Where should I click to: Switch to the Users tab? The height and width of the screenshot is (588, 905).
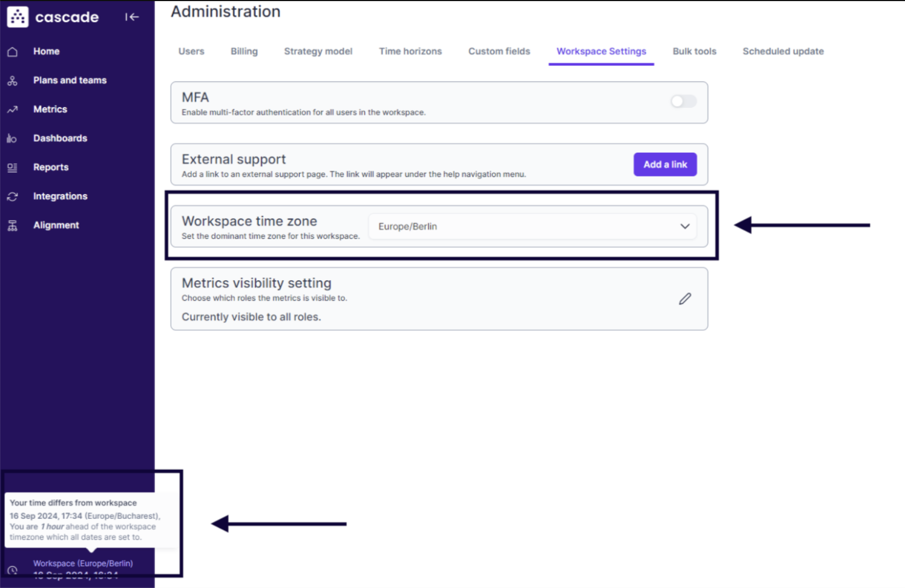(191, 51)
